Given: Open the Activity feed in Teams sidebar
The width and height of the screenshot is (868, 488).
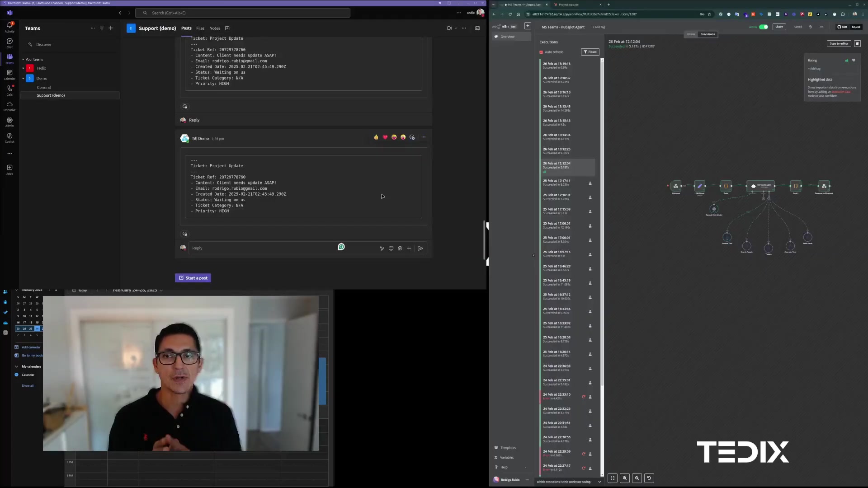Looking at the screenshot, I should [x=9, y=27].
